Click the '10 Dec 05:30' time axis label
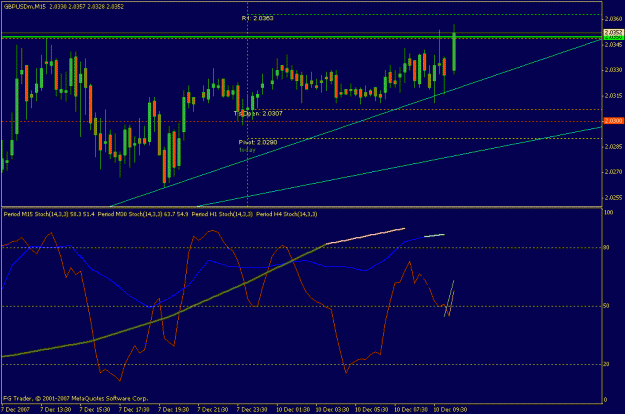This screenshot has width=625, height=414. [371, 410]
